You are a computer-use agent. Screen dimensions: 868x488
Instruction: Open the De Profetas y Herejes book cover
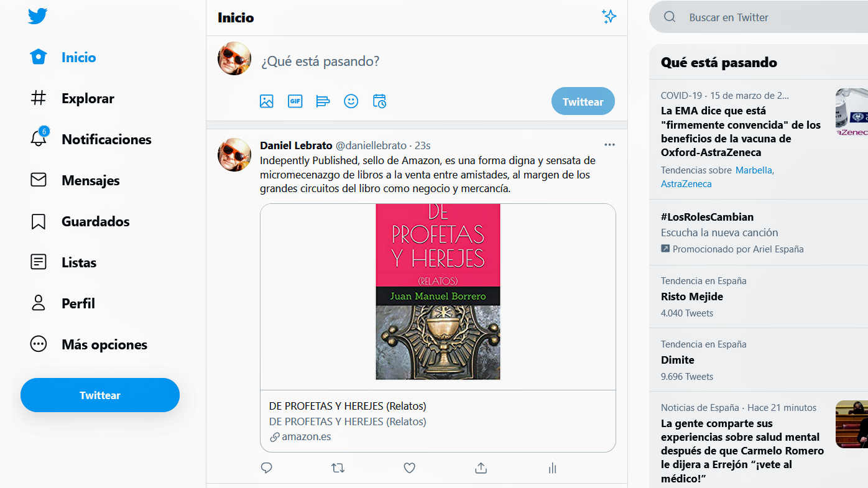pyautogui.click(x=438, y=292)
